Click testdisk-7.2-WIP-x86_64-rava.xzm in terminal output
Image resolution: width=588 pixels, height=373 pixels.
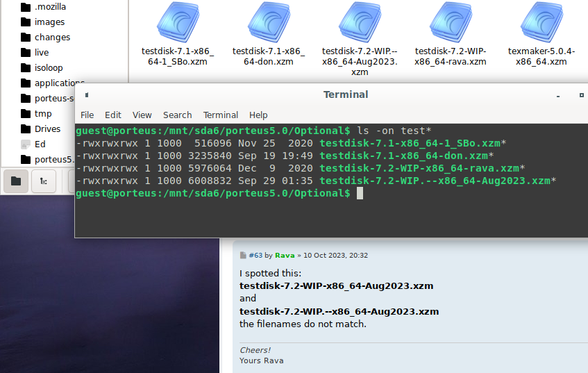pos(419,169)
